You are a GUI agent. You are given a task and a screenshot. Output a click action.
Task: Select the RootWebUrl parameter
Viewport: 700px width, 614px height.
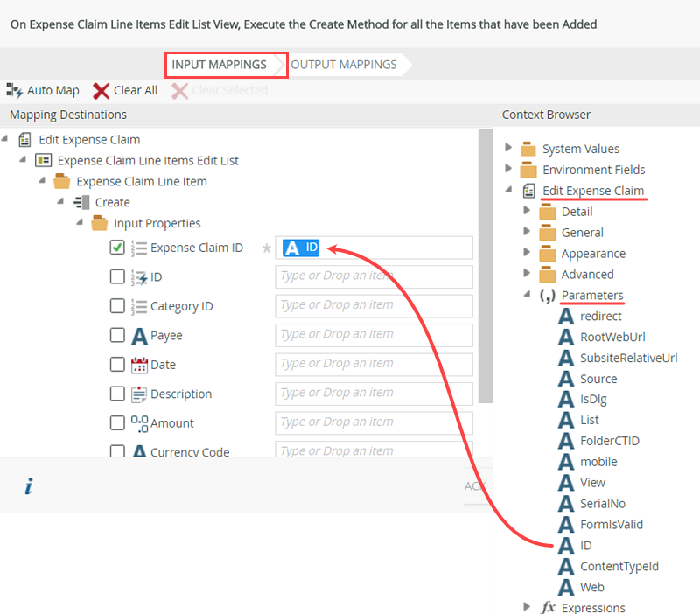612,337
